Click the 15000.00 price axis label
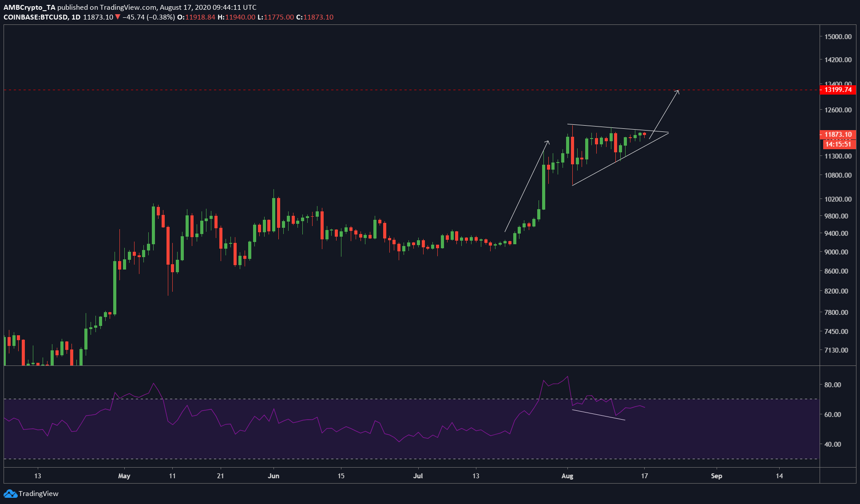The image size is (860, 504). pos(838,36)
